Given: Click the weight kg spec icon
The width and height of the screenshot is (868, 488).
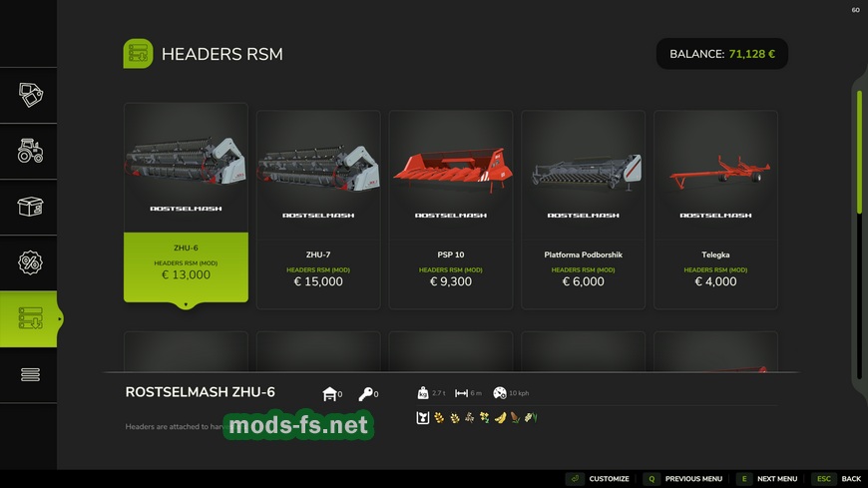Looking at the screenshot, I should pos(423,393).
